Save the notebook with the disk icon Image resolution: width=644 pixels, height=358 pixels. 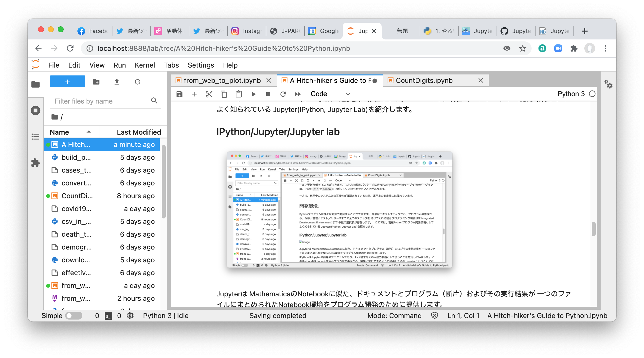pyautogui.click(x=179, y=94)
